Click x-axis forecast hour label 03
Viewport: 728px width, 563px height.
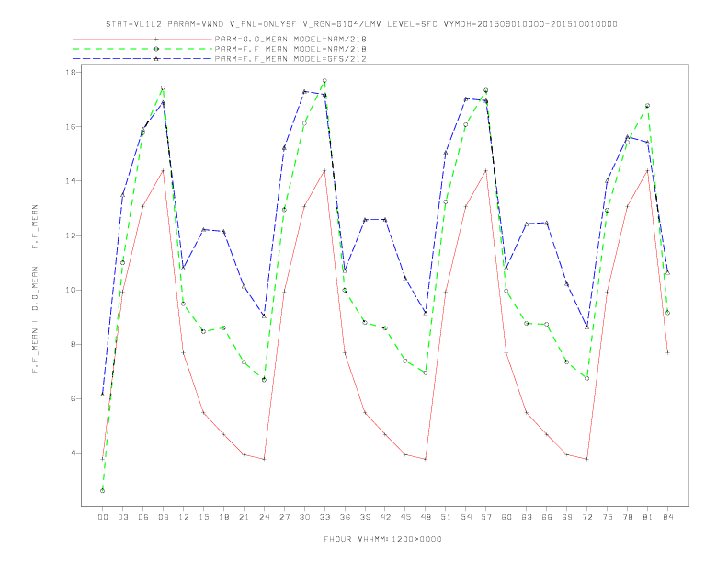coord(122,517)
